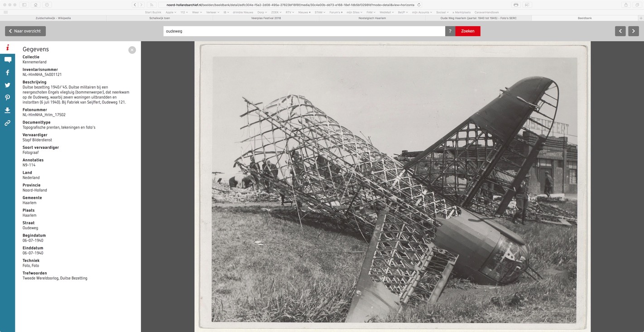Toggle Safari sidebar button

pos(24,5)
